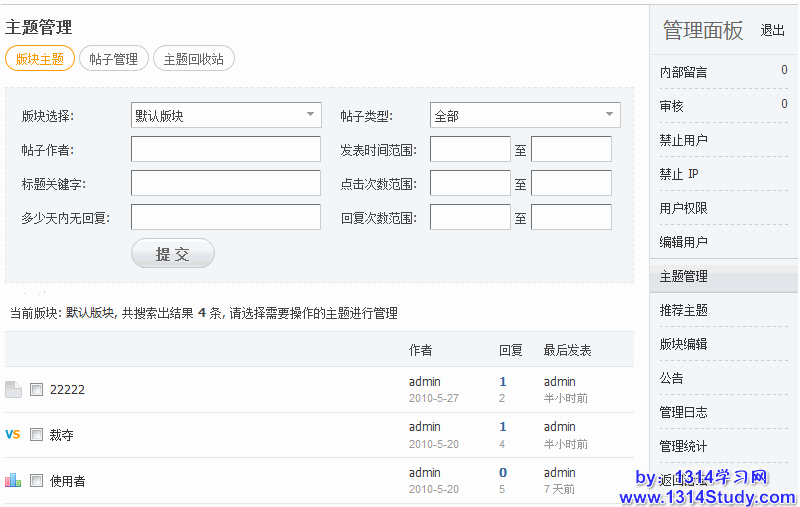Focus the 标题关键字 text box
The height and width of the screenshot is (507, 800).
pos(226,184)
